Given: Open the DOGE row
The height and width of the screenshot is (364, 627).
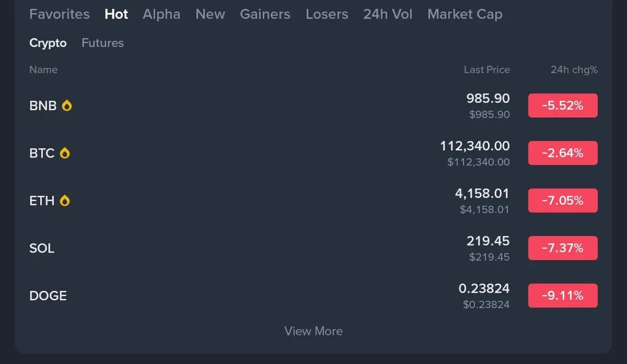Looking at the screenshot, I should coord(313,296).
